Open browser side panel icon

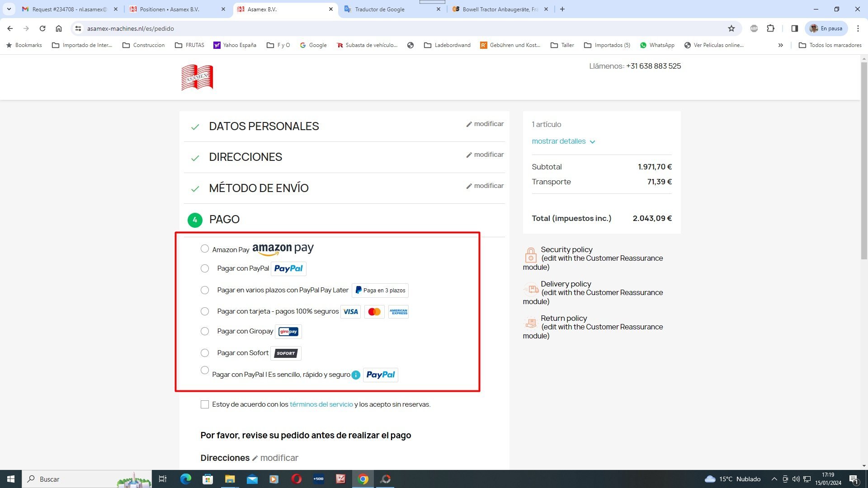point(794,28)
